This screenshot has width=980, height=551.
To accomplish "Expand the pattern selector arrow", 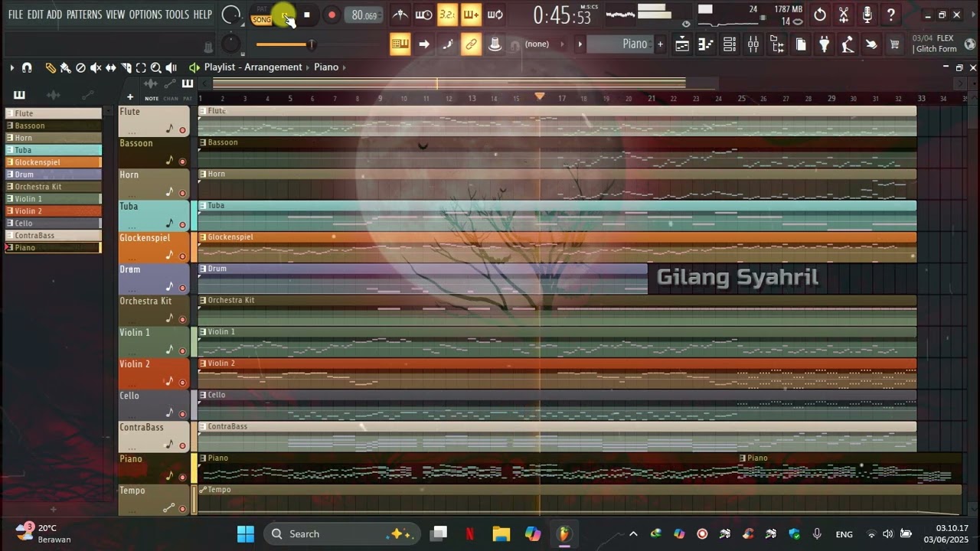I will (580, 44).
